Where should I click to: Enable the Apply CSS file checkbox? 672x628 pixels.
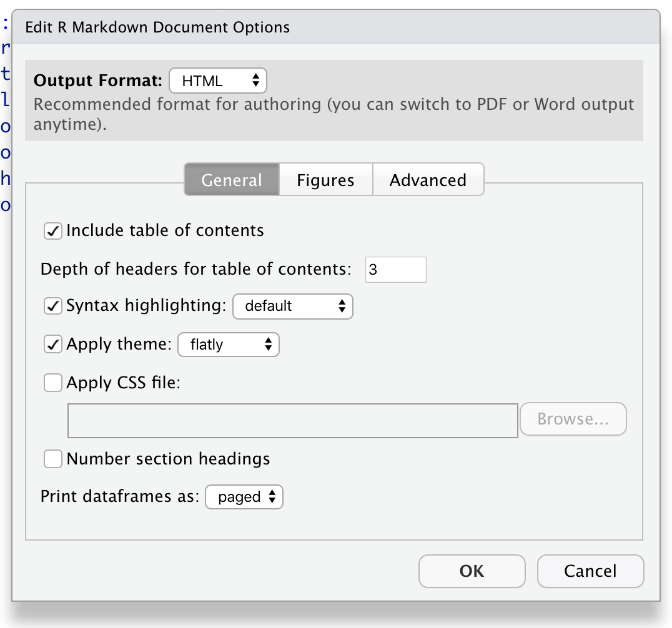[x=53, y=383]
